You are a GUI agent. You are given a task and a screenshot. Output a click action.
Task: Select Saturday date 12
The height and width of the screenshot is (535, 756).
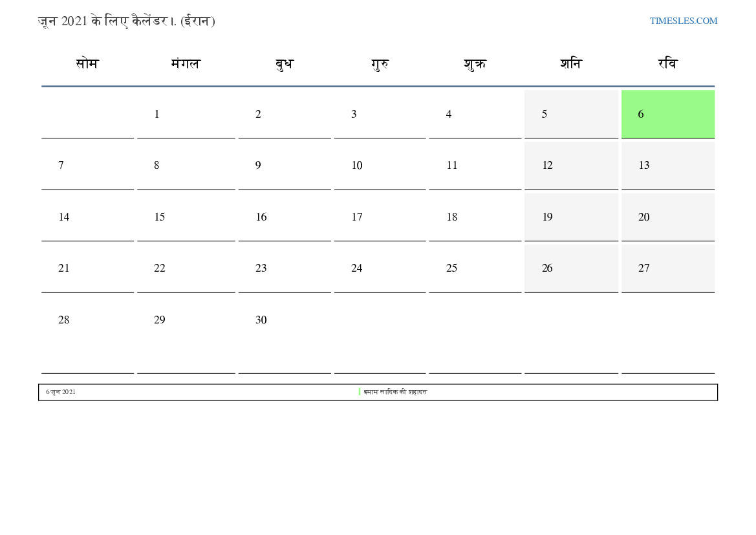[548, 166]
